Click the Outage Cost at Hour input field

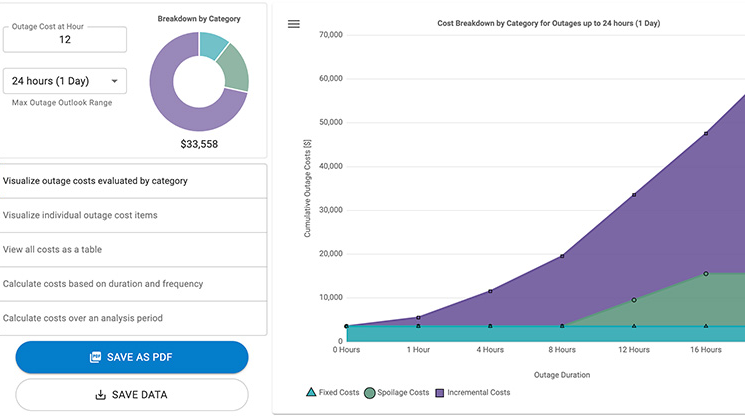[x=65, y=40]
